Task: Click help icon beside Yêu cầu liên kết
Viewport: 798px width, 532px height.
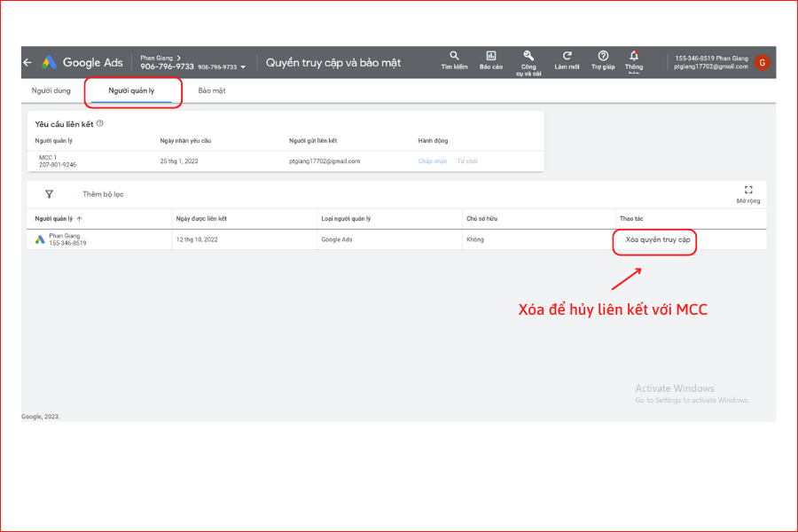Action: (x=99, y=123)
